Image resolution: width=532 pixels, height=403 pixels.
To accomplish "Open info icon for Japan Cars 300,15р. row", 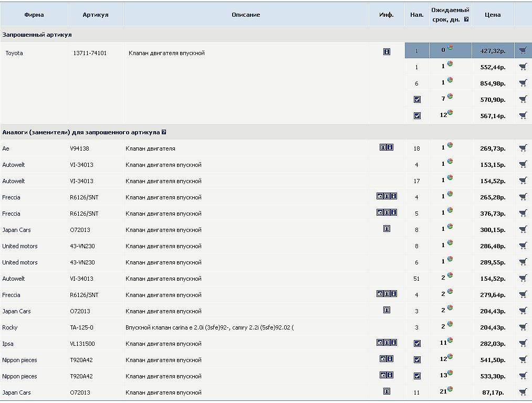I will [387, 229].
